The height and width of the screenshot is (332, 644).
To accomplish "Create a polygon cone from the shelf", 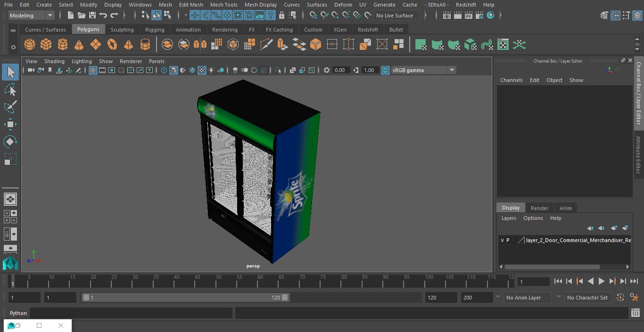I will pos(79,45).
